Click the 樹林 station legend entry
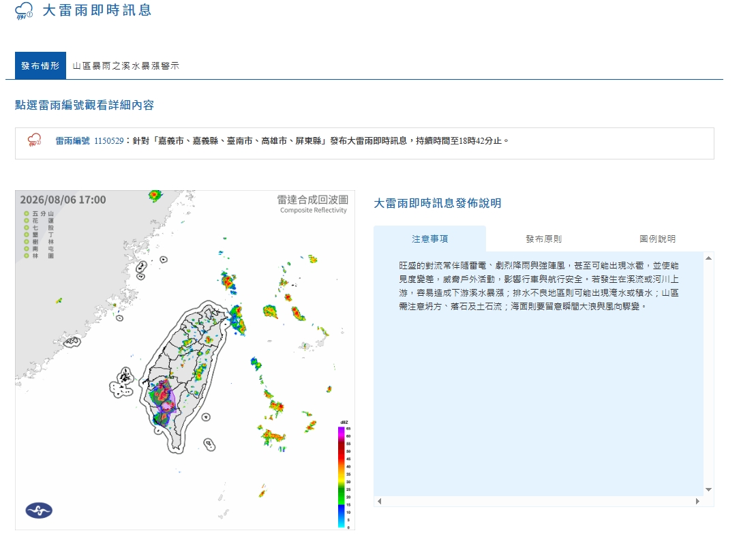Image resolution: width=756 pixels, height=535 pixels. tap(40, 242)
